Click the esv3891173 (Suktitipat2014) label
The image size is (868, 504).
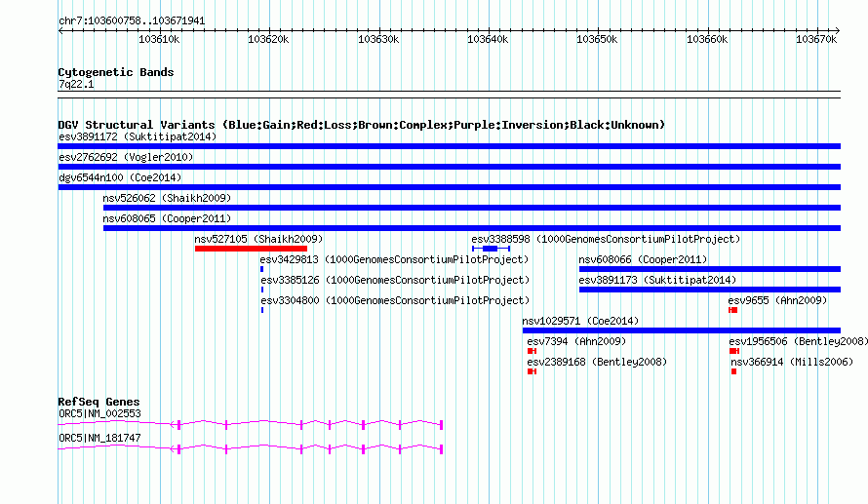(657, 280)
